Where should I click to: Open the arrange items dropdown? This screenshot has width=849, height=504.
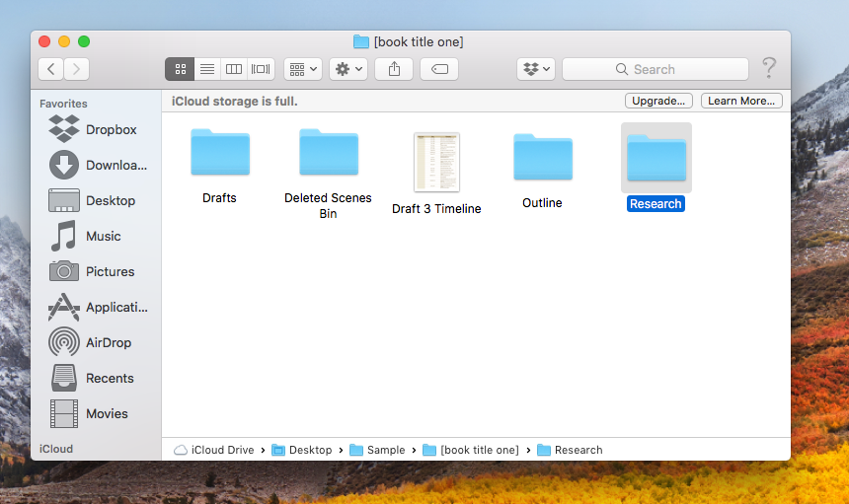303,69
